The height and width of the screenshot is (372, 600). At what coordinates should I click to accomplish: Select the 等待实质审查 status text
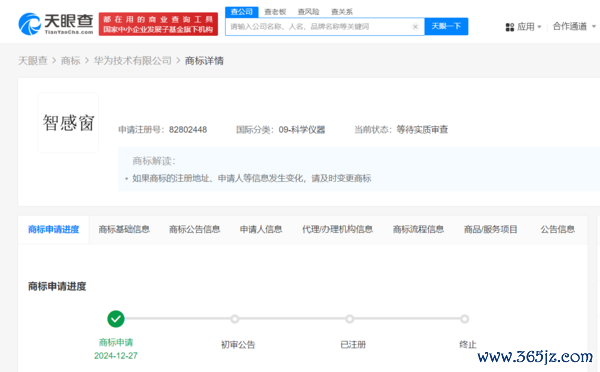point(422,130)
